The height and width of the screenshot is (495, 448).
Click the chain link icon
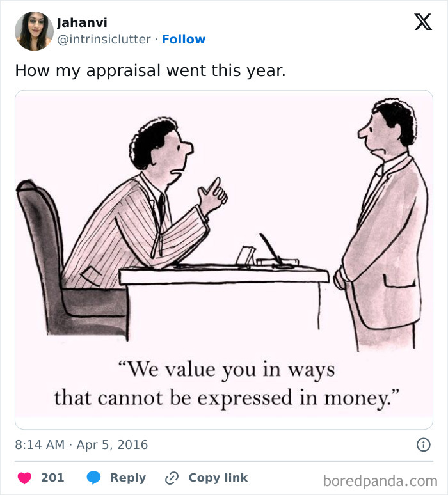pos(172,478)
